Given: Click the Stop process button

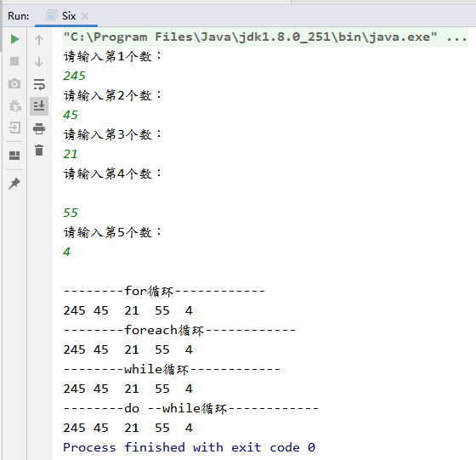Looking at the screenshot, I should 14,61.
